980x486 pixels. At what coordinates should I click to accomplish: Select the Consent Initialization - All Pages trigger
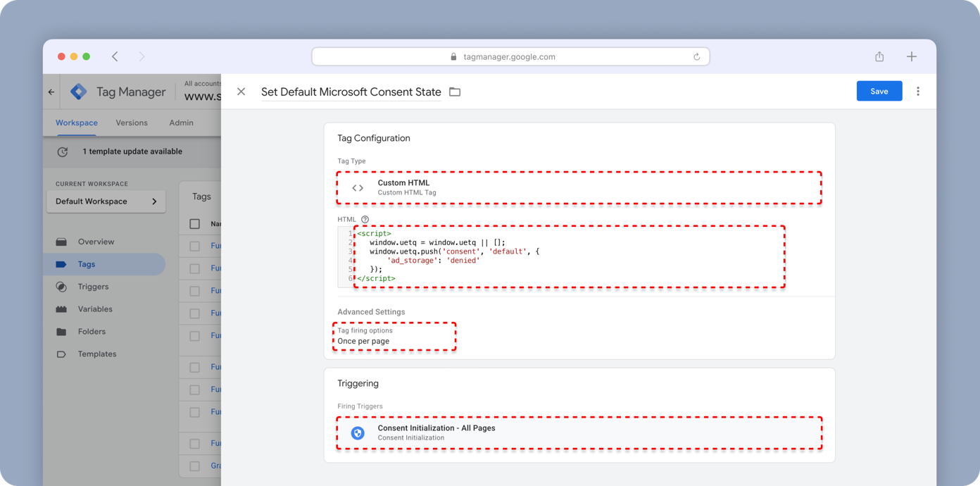coord(579,432)
